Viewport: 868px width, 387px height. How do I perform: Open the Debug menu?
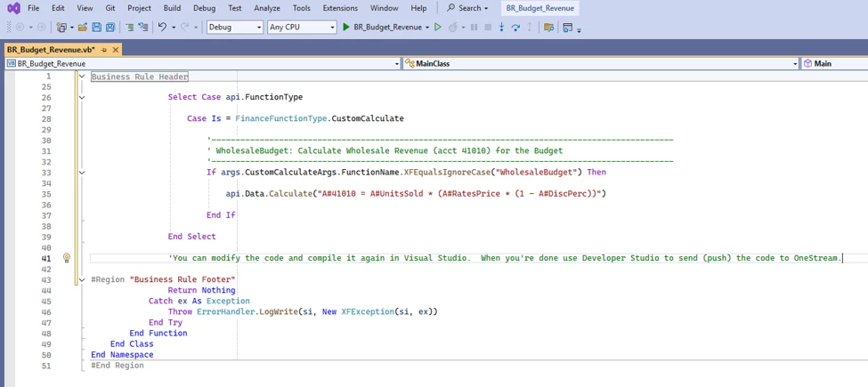coord(205,8)
